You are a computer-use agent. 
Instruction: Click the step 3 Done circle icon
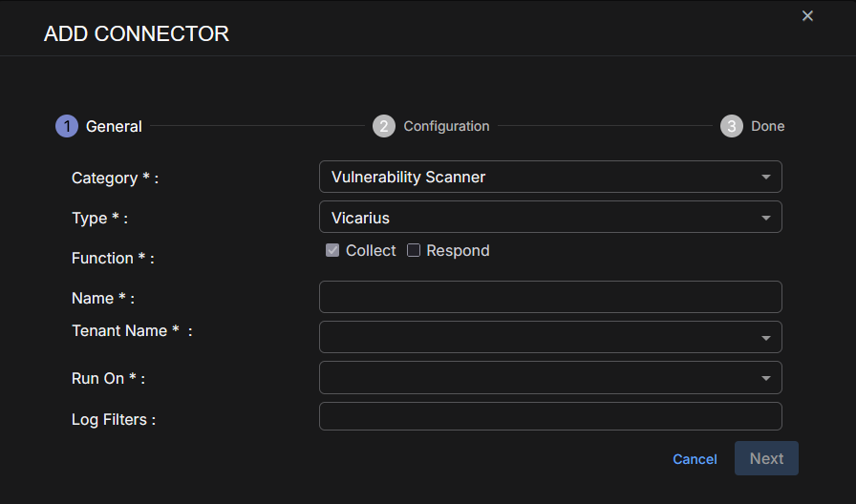(x=732, y=126)
